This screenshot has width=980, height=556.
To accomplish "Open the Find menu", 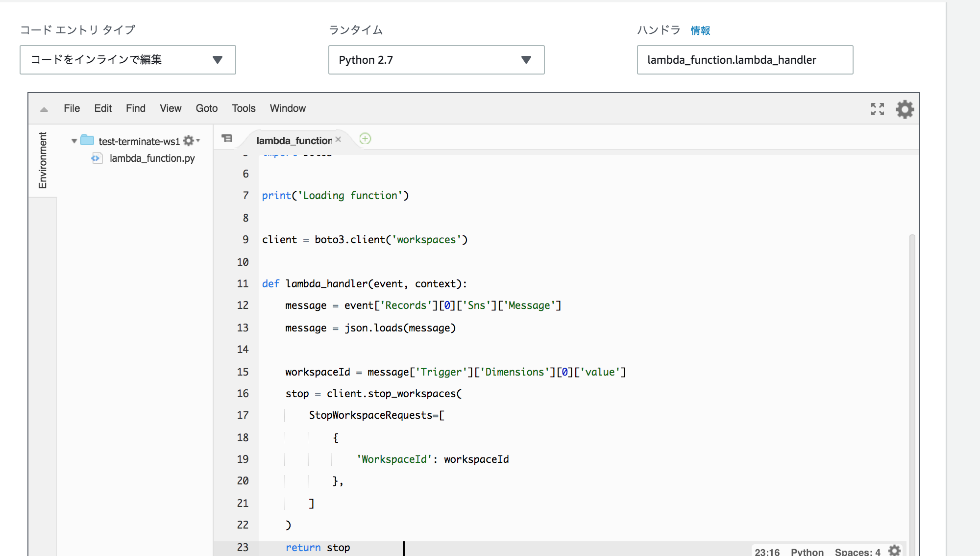I will (x=136, y=108).
